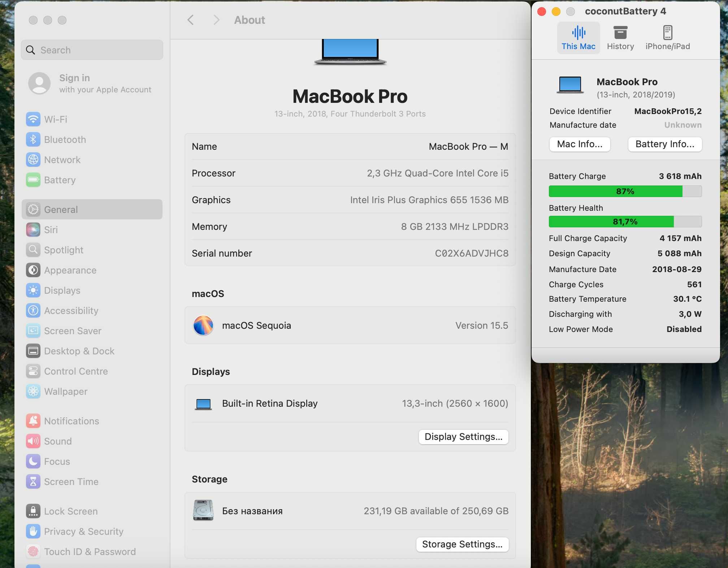Screen dimensions: 728x568
Task: Click Battery Charge 3 618 mAh value
Action: tap(680, 176)
